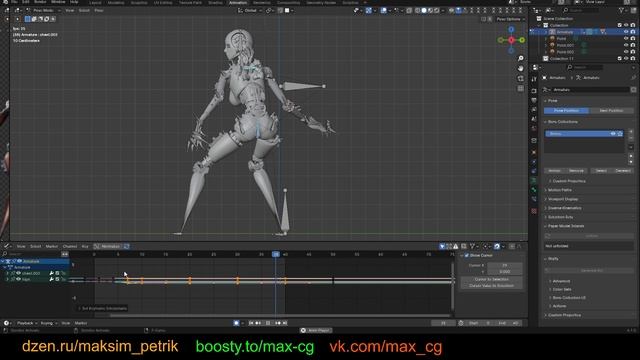Toggle eye of hips channel

pos(18,279)
